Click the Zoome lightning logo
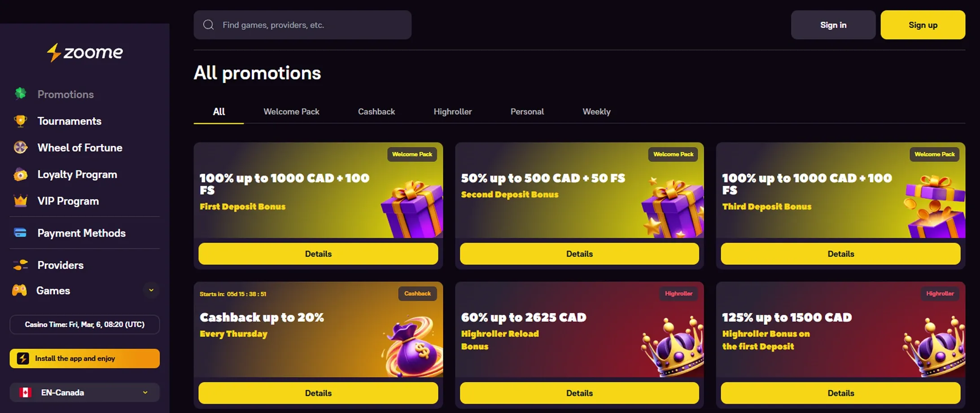This screenshot has height=413, width=980. [84, 53]
